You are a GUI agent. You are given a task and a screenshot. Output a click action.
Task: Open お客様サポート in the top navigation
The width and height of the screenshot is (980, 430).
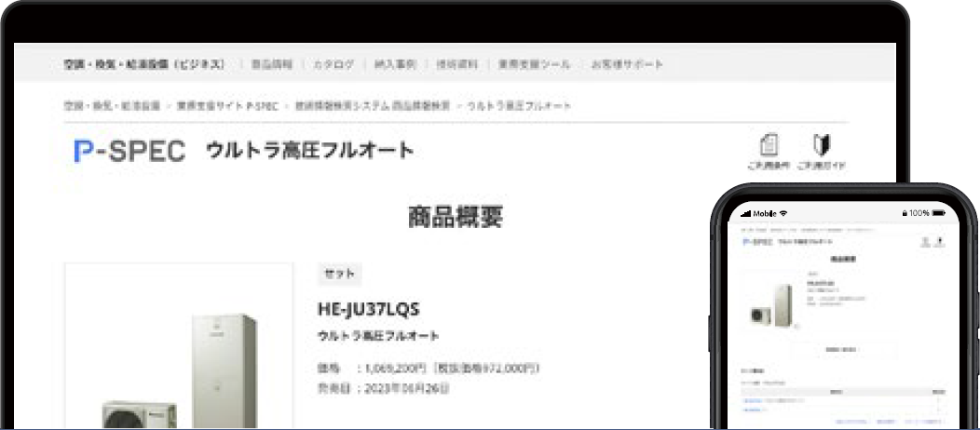pyautogui.click(x=627, y=64)
